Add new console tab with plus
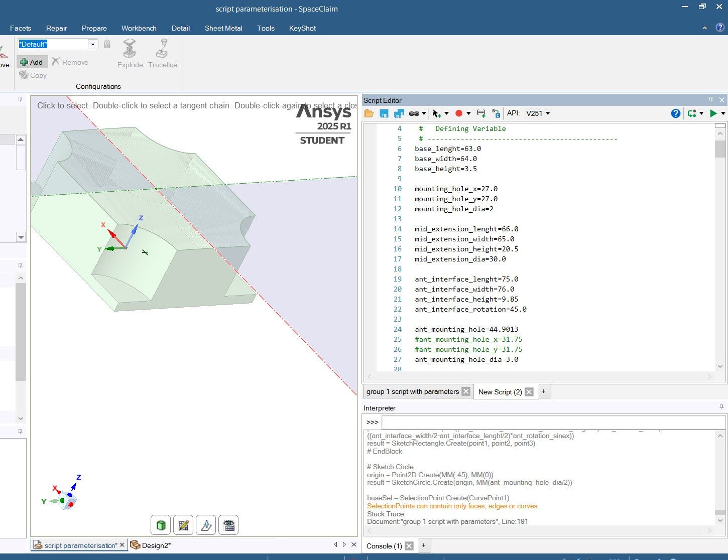Viewport: 728px width, 560px height. (424, 545)
